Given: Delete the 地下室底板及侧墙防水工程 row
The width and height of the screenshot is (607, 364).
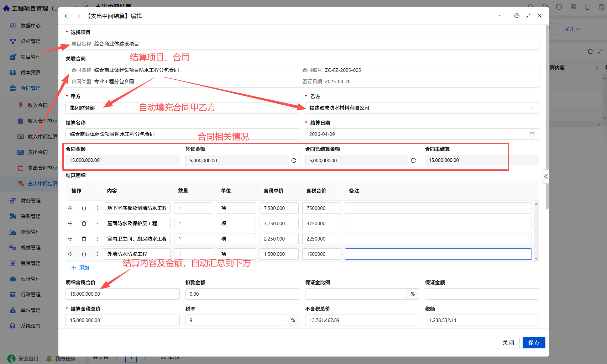Looking at the screenshot, I should tap(84, 208).
